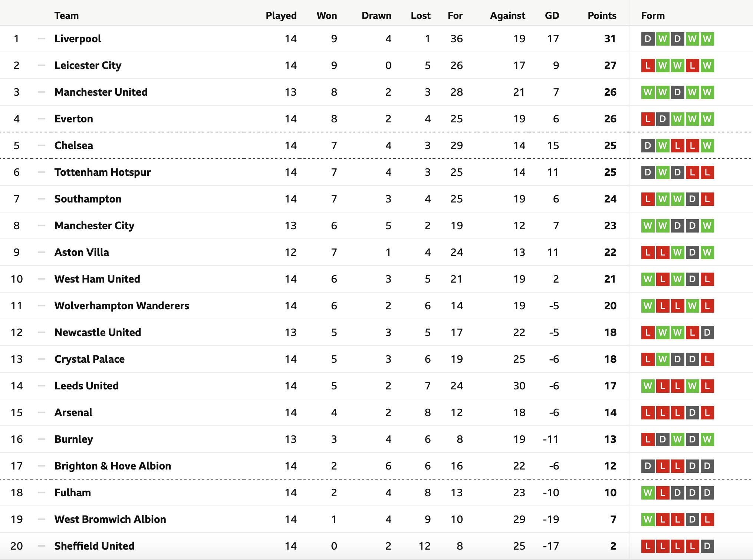The image size is (753, 560).
Task: Click Leicester City's first red L form badge
Action: click(x=648, y=66)
